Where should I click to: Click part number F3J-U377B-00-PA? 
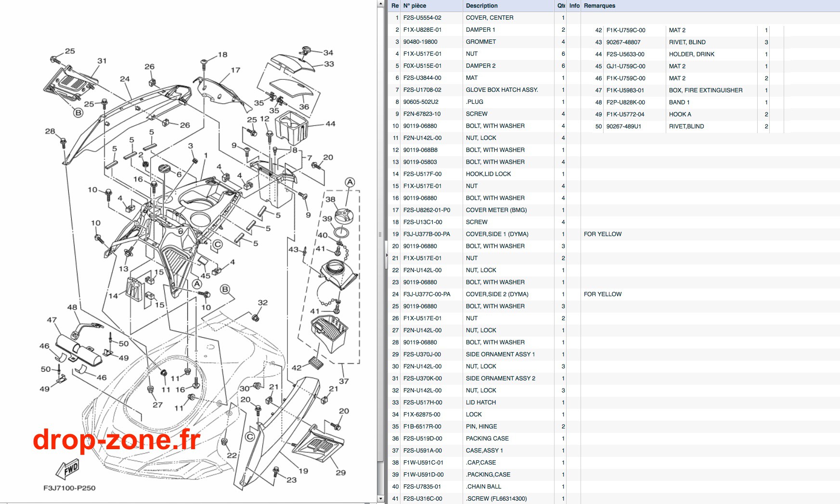click(426, 234)
